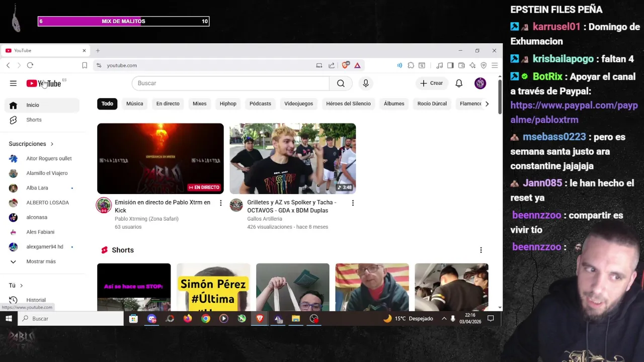The width and height of the screenshot is (644, 362).
Task: Open options for Pablo Xtrm live video
Action: tap(220, 203)
